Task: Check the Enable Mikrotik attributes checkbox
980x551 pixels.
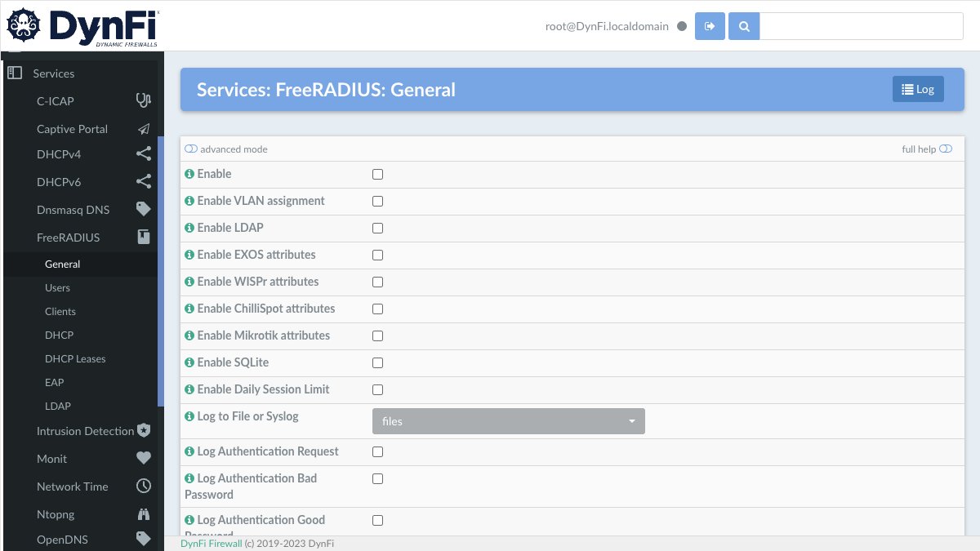Action: click(377, 335)
